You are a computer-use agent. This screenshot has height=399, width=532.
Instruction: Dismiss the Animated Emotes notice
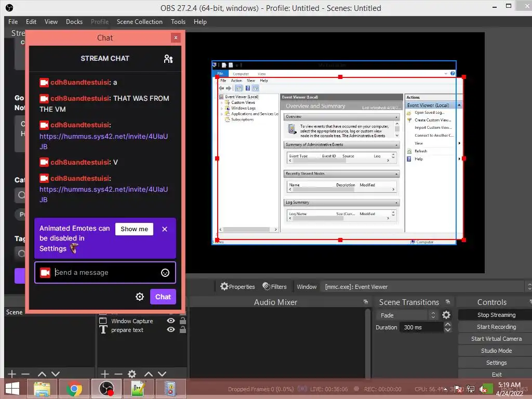(x=165, y=229)
